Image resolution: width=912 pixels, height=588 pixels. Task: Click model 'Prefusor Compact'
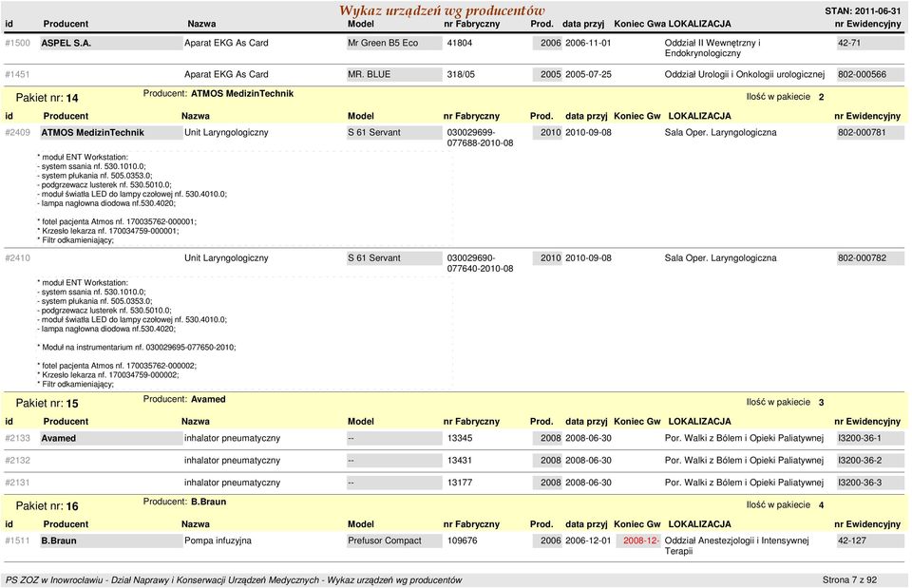(394, 541)
